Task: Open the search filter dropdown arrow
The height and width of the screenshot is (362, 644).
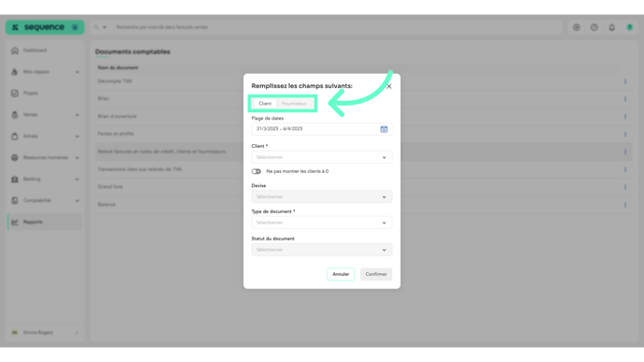Action: (x=104, y=27)
